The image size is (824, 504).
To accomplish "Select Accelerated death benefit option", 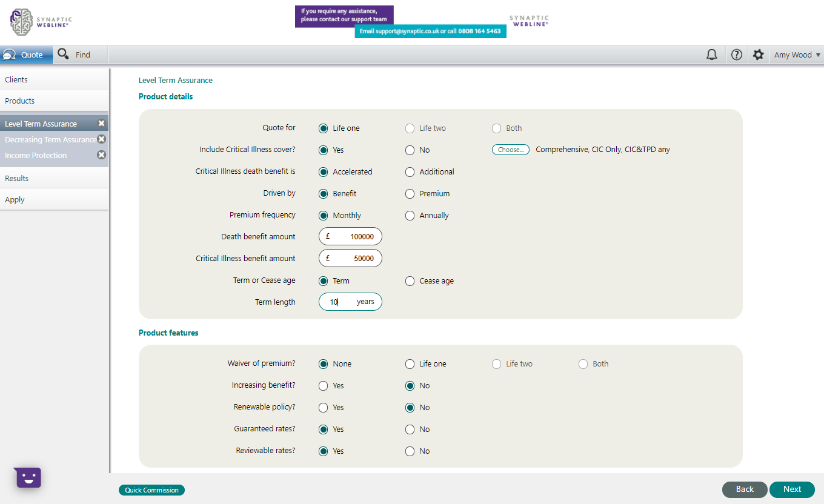I will 324,172.
